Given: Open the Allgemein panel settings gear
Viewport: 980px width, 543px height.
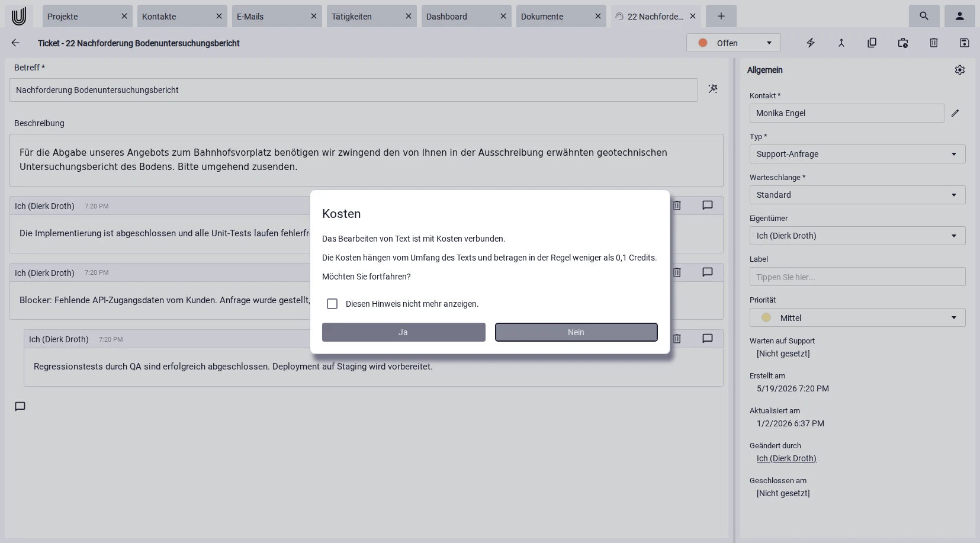Looking at the screenshot, I should point(960,70).
